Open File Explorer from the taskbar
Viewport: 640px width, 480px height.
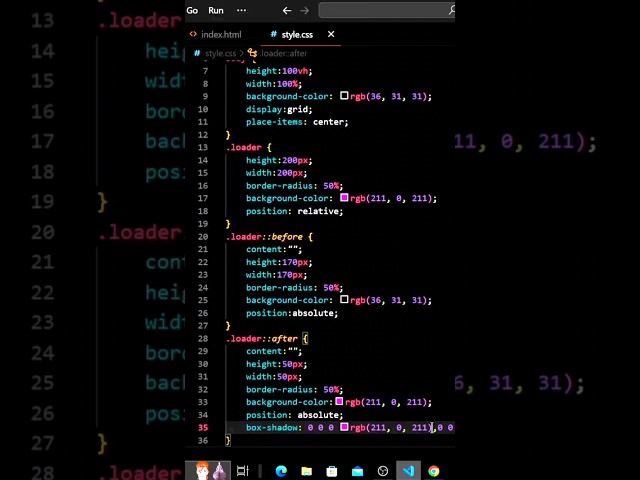click(307, 471)
